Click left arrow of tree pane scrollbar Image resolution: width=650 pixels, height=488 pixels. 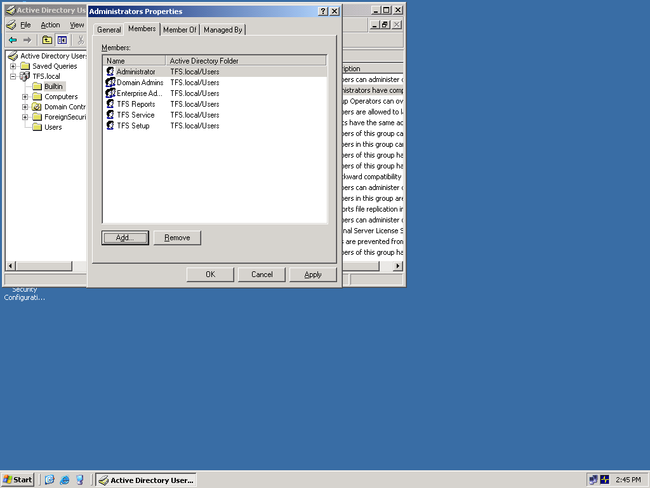11,266
